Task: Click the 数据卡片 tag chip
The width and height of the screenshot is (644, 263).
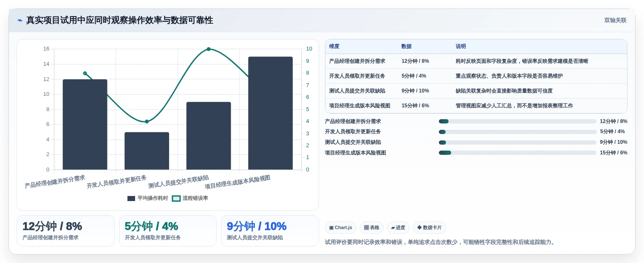Action: [x=429, y=227]
